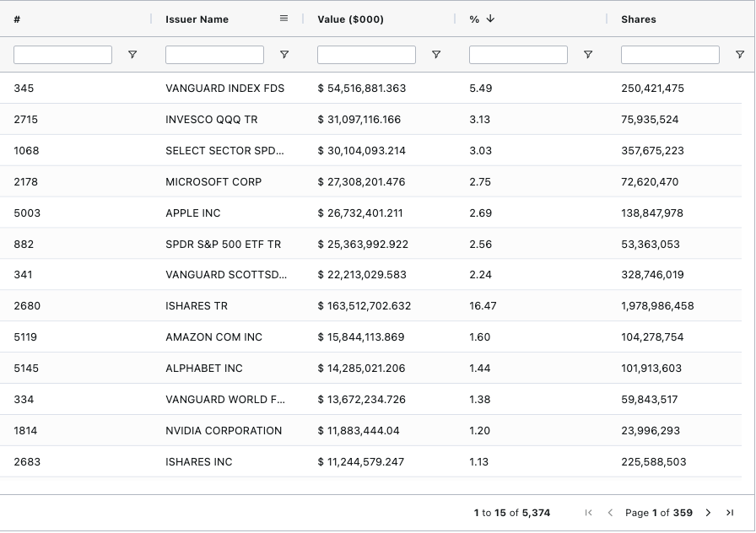Select the VANGUARD SCOTTSD... cell

[226, 275]
